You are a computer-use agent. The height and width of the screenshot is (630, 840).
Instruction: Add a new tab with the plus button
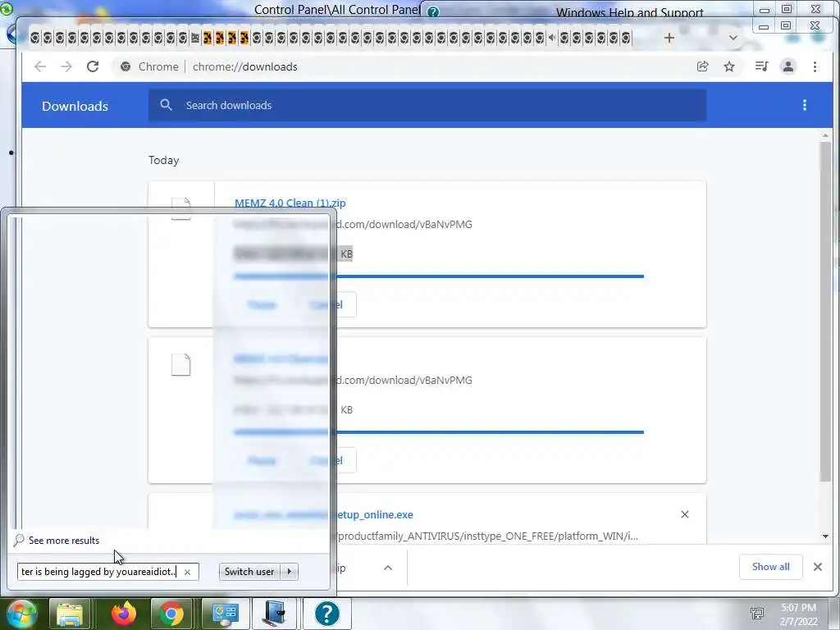click(x=669, y=38)
